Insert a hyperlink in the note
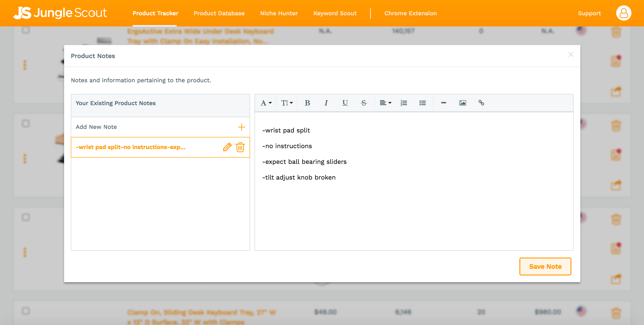 coord(481,103)
